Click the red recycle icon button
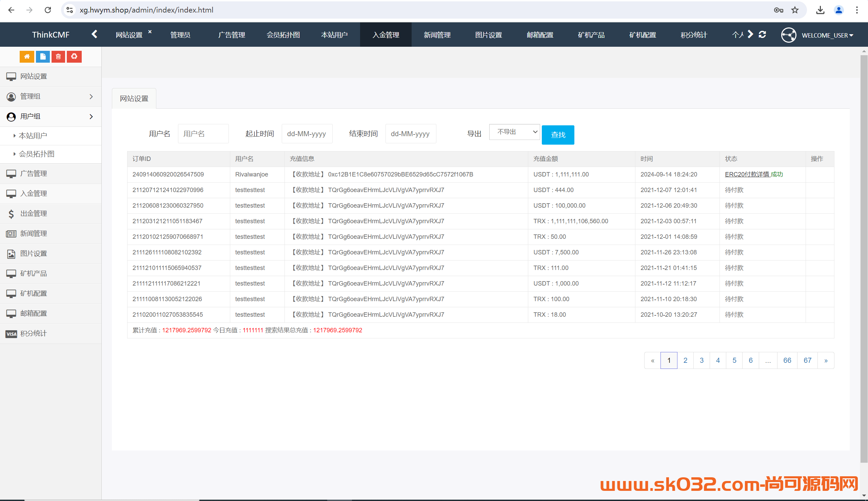868x501 pixels. (x=74, y=57)
